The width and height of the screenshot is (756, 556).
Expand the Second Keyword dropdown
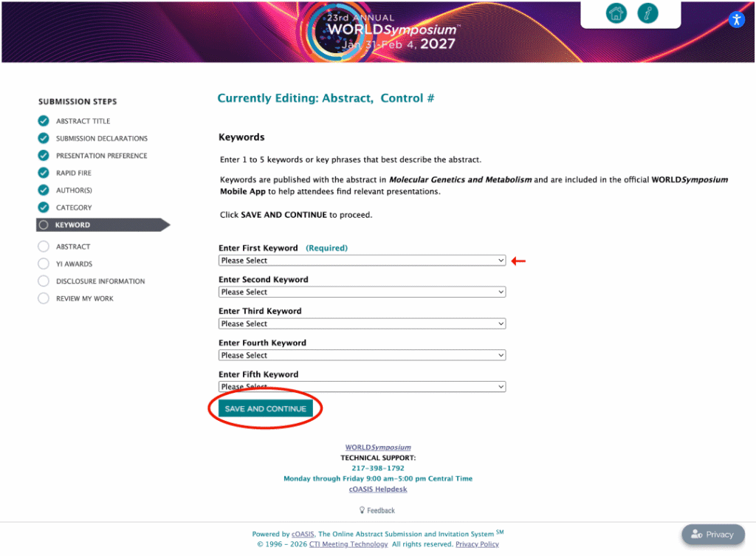[x=362, y=292]
